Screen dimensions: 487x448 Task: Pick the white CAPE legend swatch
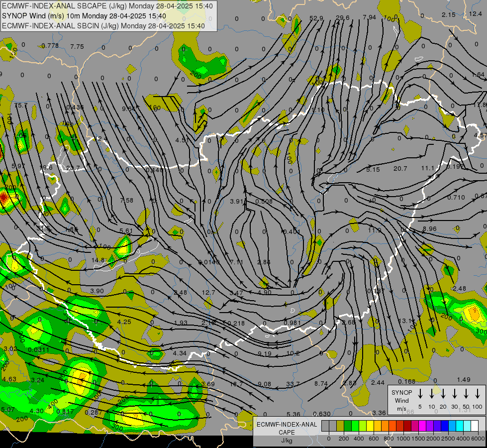point(474,426)
